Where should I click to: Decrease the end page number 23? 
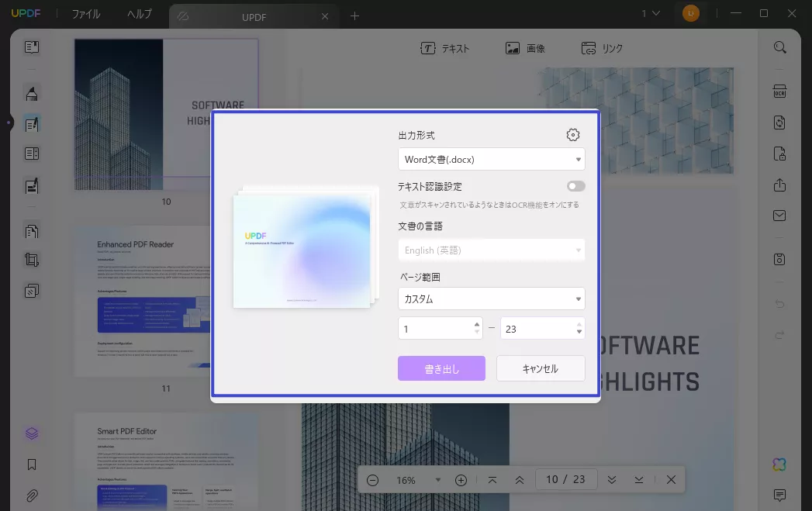[x=579, y=332]
